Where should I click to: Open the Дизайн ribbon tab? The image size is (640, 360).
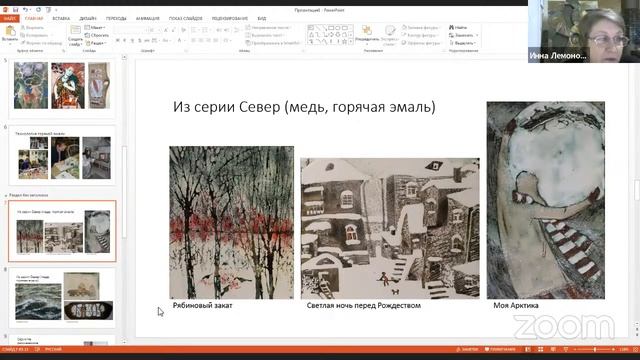click(x=88, y=18)
